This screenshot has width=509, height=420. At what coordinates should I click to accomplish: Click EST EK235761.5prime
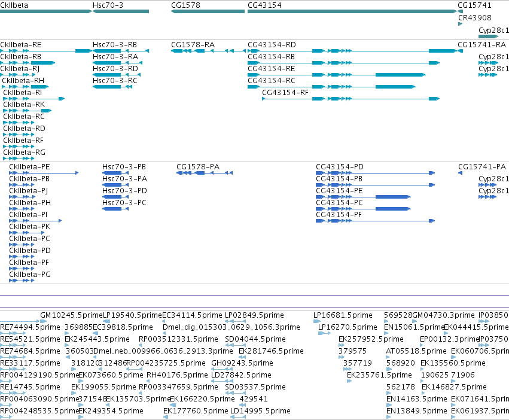(x=349, y=381)
